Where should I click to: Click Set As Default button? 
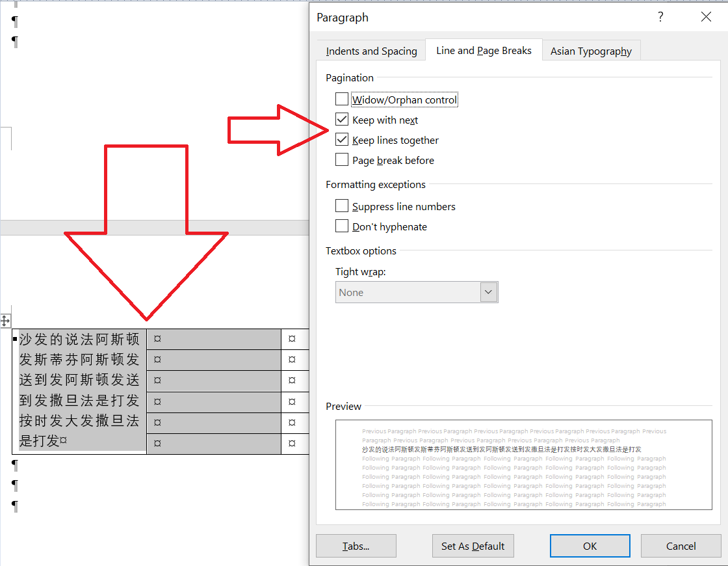click(473, 546)
